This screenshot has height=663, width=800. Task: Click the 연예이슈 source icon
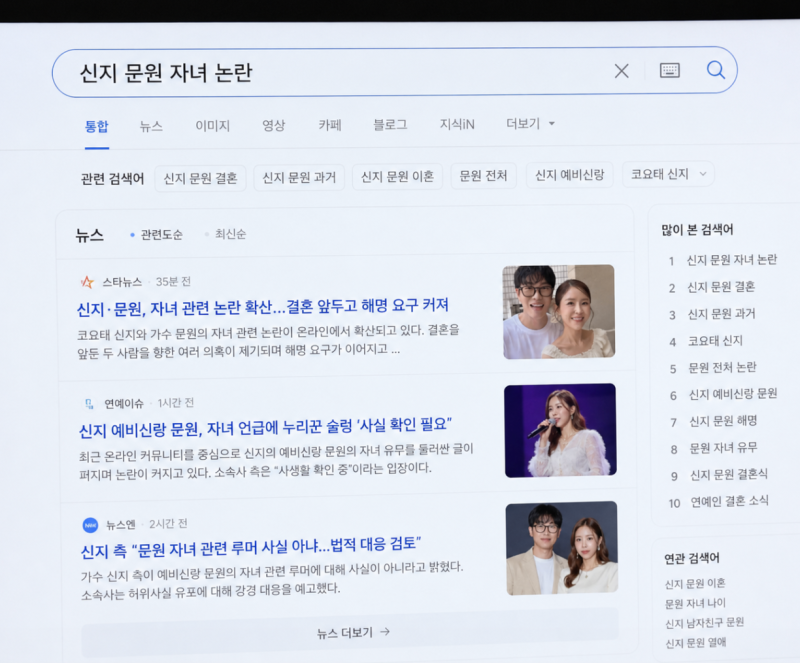89,404
